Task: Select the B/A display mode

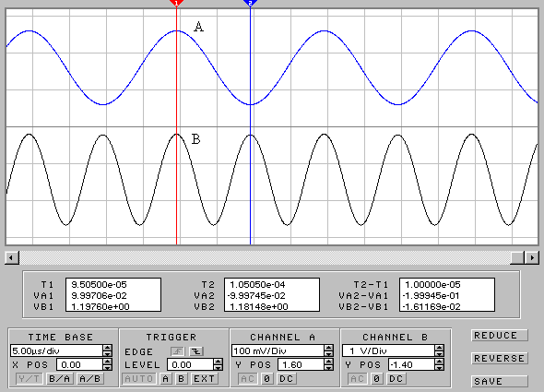Action: click(59, 378)
